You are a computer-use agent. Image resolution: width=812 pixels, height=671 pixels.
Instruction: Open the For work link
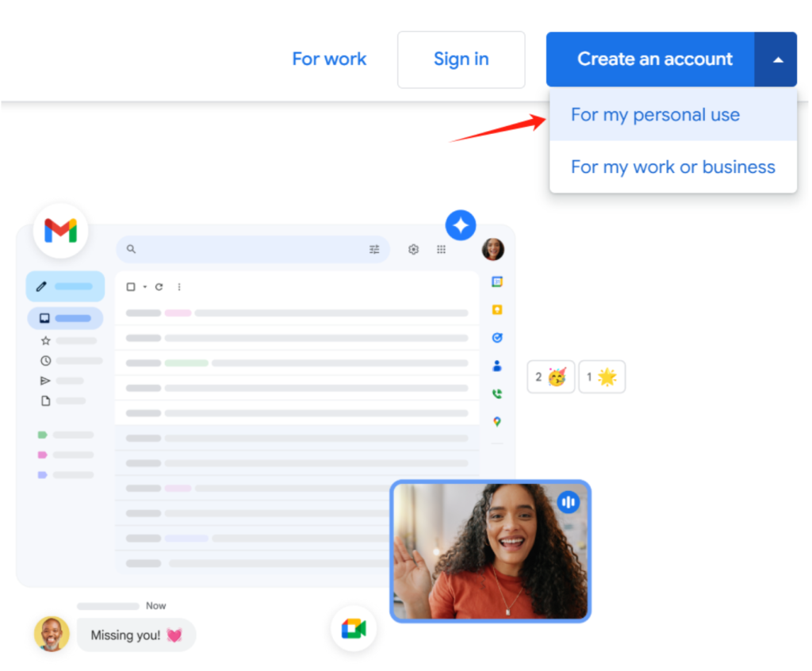[329, 59]
